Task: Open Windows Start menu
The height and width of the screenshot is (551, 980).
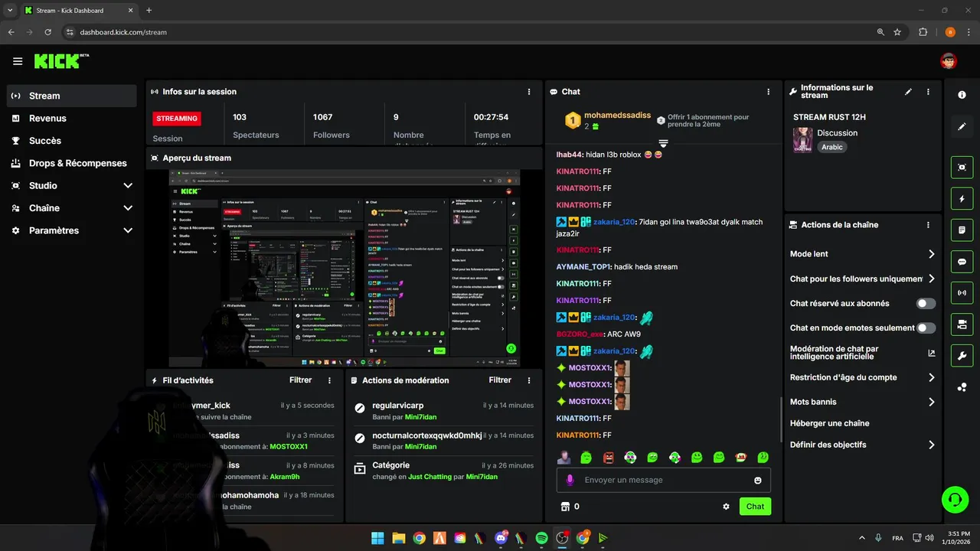Action: [x=378, y=538]
